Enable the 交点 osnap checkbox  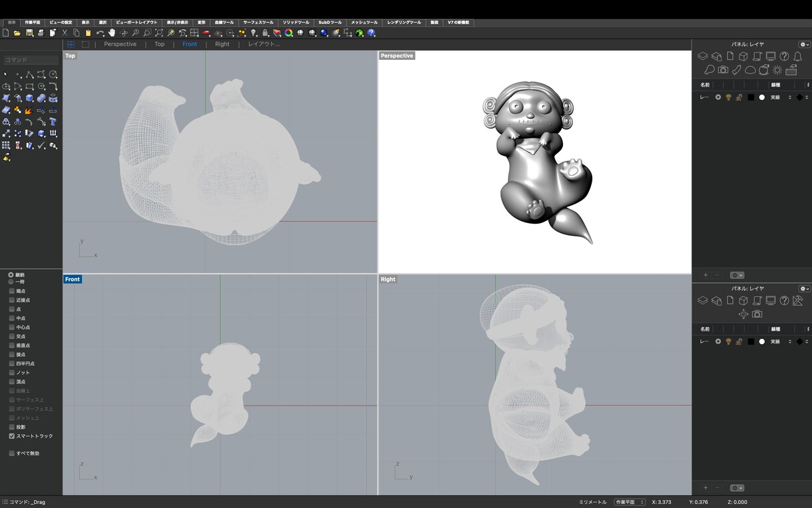click(x=11, y=336)
